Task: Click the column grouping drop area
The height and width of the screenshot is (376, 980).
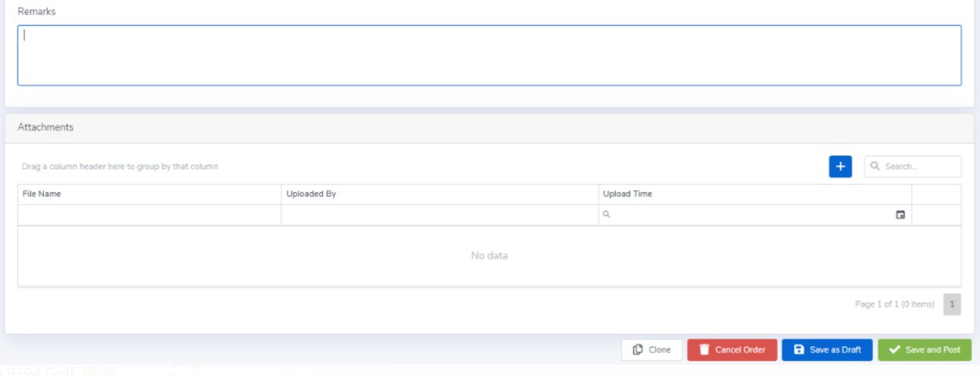Action: pyautogui.click(x=120, y=166)
